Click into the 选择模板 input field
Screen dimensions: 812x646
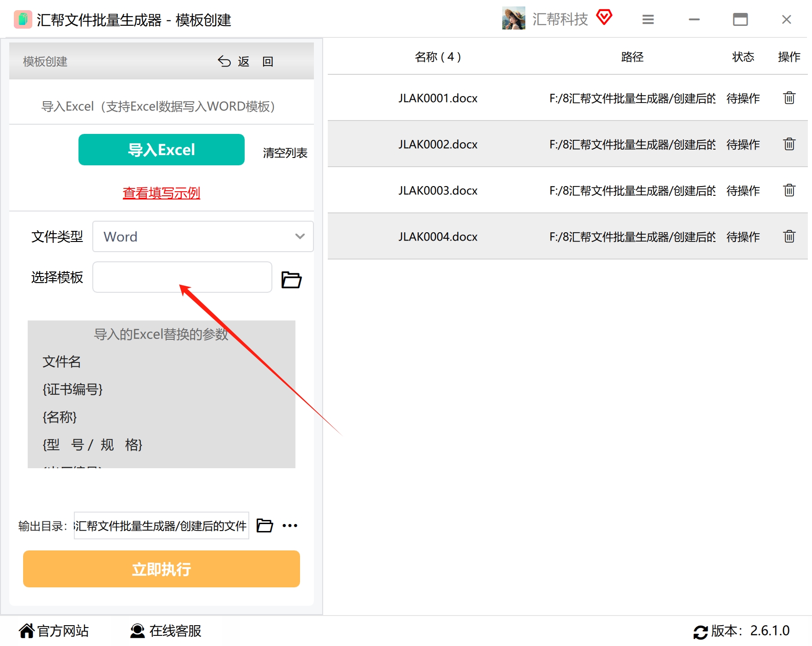pos(182,277)
